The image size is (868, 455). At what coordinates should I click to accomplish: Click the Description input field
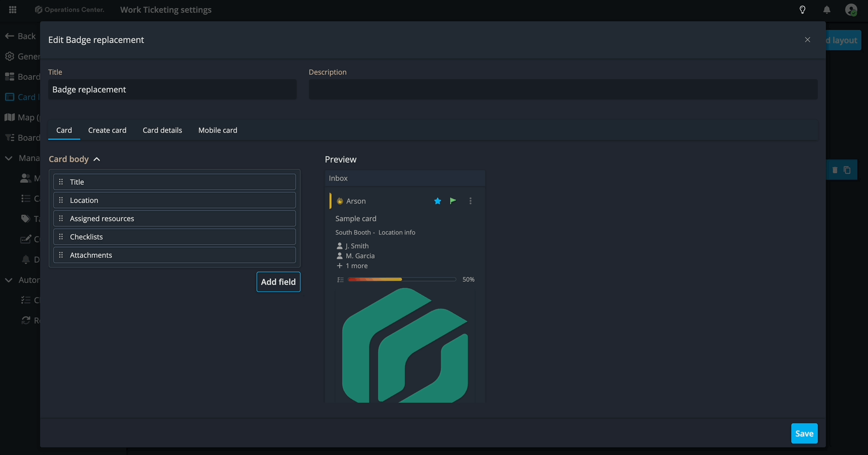click(x=563, y=89)
